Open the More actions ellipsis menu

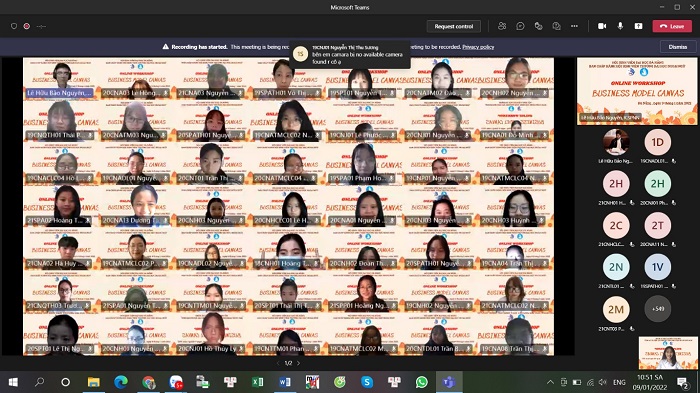click(575, 26)
